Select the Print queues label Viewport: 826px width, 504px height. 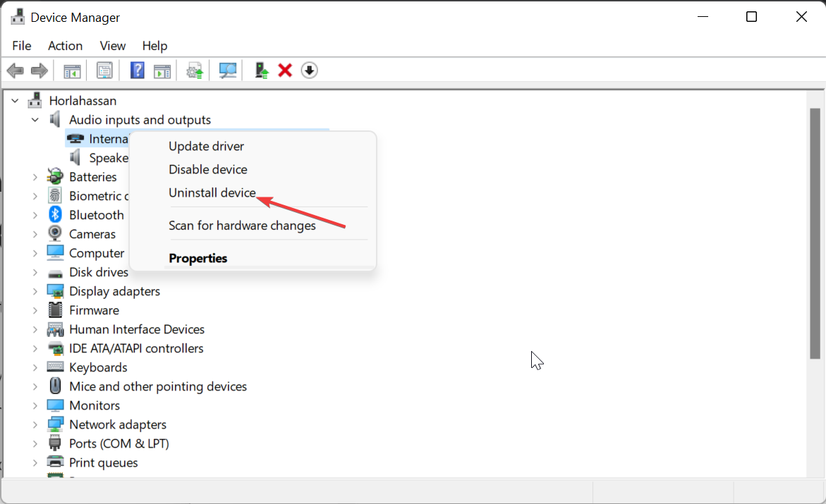click(x=103, y=462)
